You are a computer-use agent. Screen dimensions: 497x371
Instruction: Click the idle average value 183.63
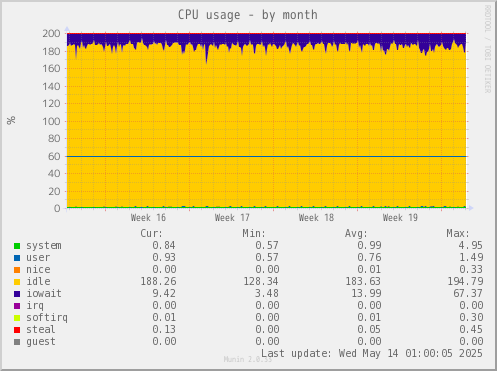coord(363,282)
